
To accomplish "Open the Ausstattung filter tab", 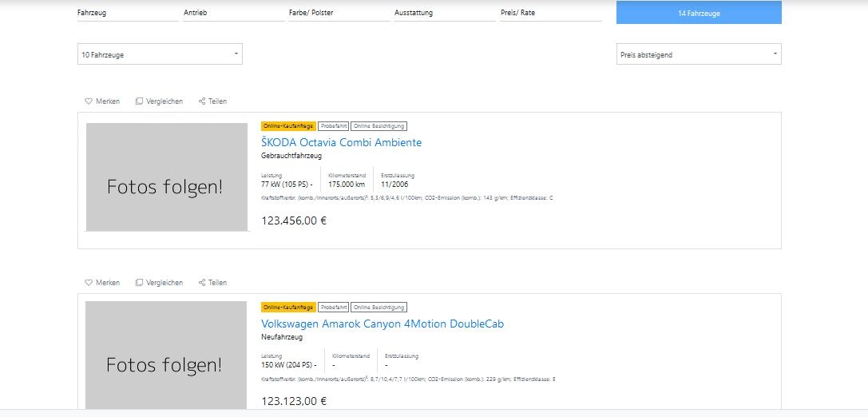I will 445,13.
